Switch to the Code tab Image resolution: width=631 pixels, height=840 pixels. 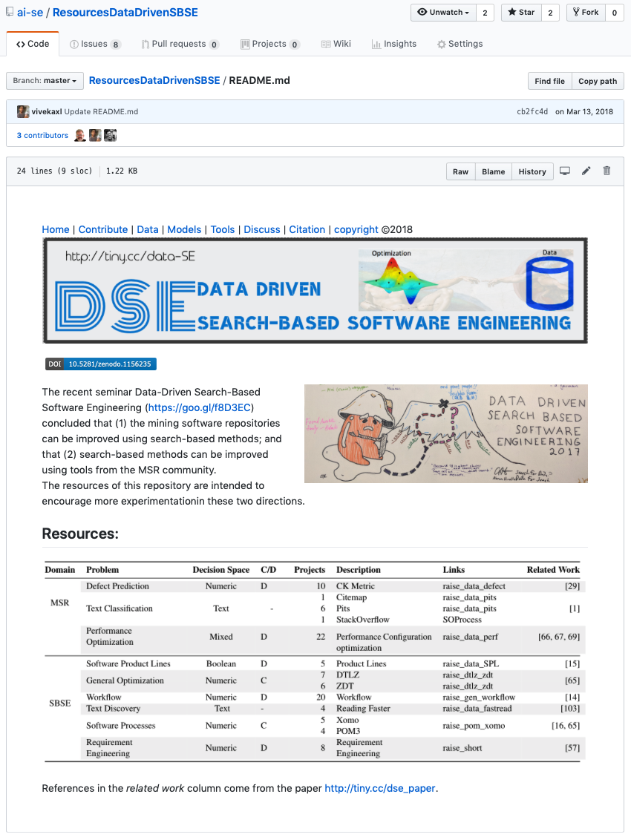[33, 44]
